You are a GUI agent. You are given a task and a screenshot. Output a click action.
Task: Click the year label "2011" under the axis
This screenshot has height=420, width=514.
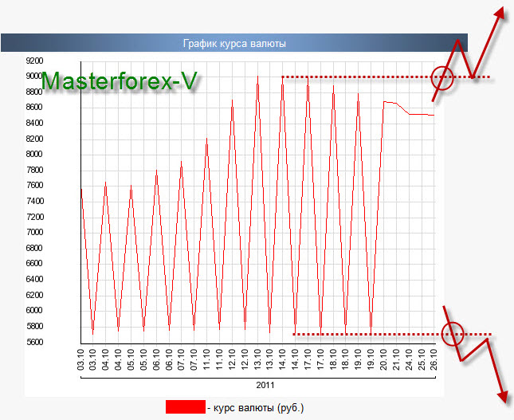point(265,385)
